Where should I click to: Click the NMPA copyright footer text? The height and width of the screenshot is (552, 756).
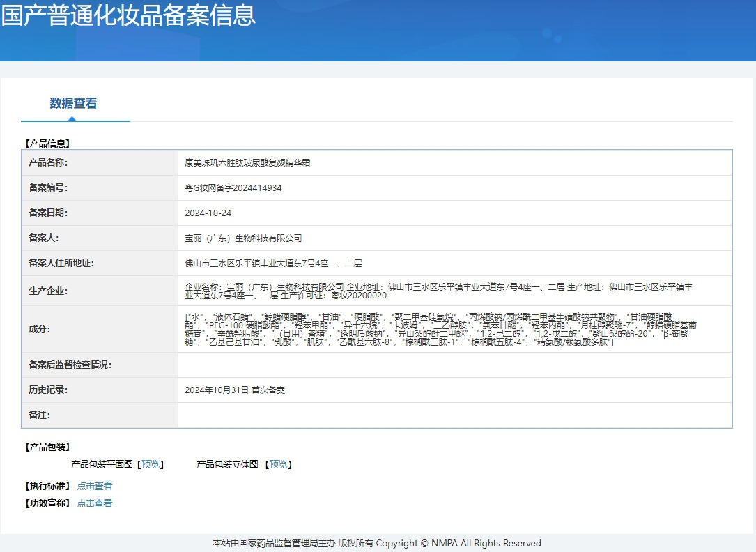[377, 544]
